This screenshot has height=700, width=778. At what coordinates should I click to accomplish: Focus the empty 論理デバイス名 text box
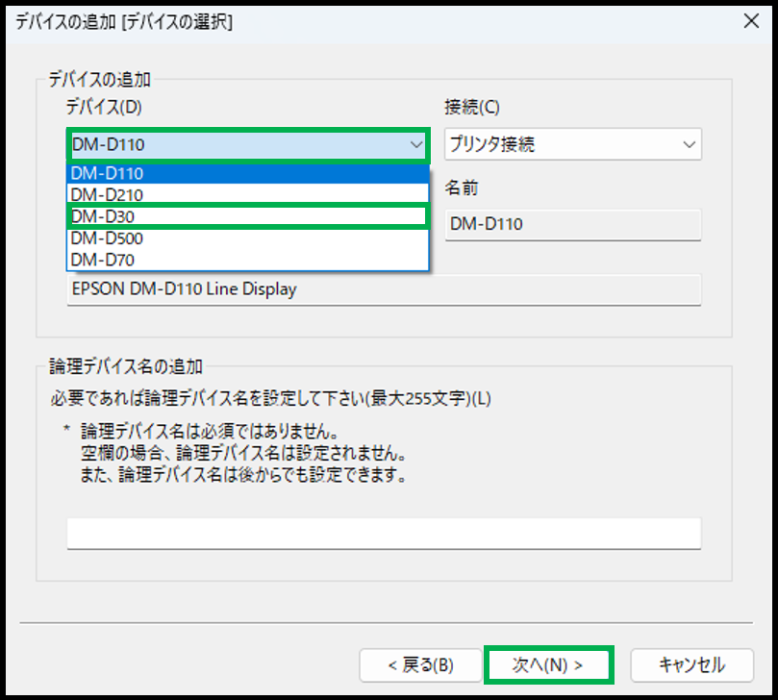[384, 533]
